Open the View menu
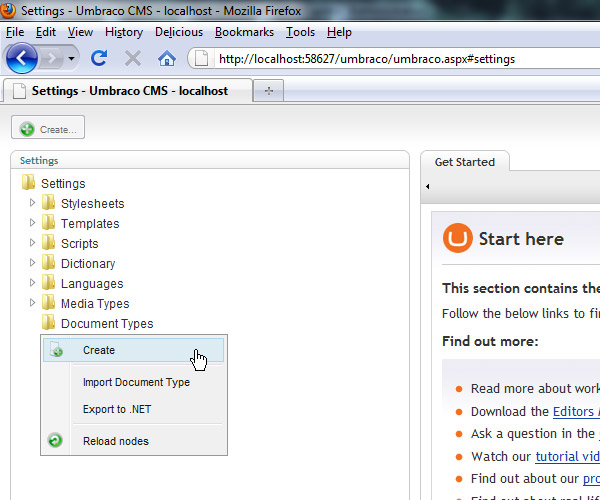600x500 pixels. pos(80,32)
